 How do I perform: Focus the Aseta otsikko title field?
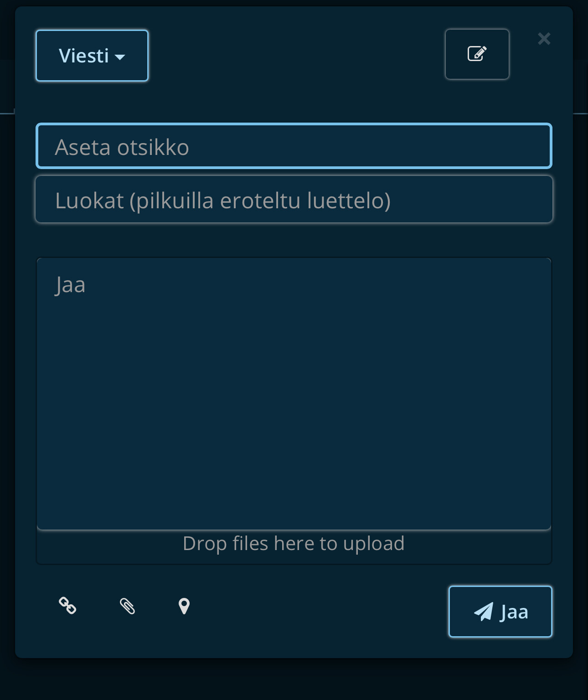click(x=294, y=146)
